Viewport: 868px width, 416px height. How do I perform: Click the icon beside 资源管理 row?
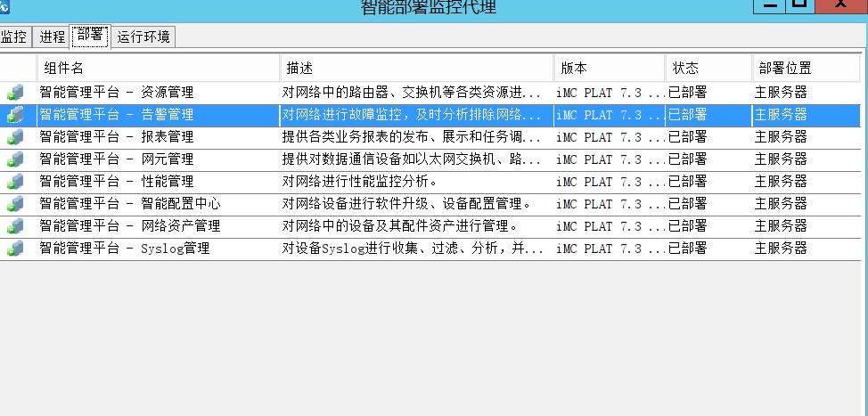pos(15,93)
